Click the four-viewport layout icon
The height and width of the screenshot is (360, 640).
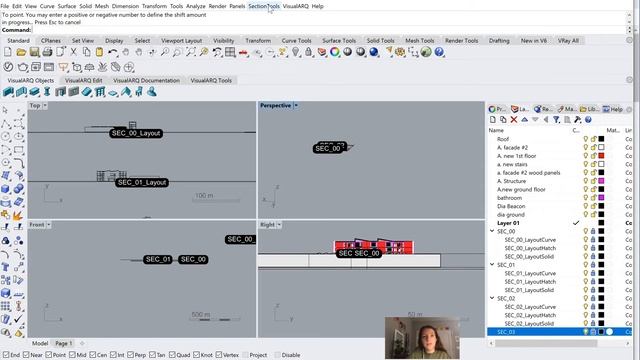230,52
